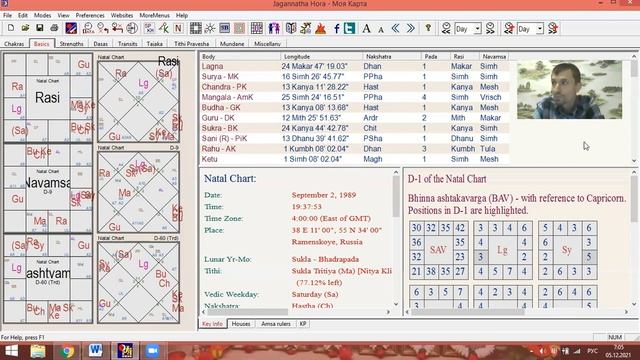Click the orange fire toolbar icon
Viewport: 640px width, 360px height.
coord(321,28)
